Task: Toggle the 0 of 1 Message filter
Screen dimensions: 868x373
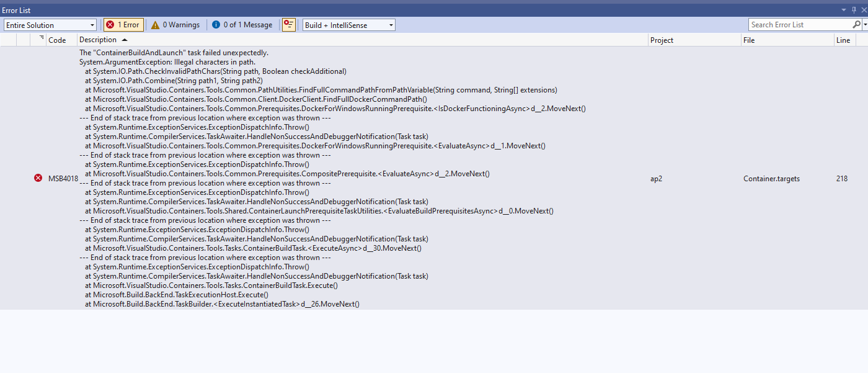Action: point(242,25)
